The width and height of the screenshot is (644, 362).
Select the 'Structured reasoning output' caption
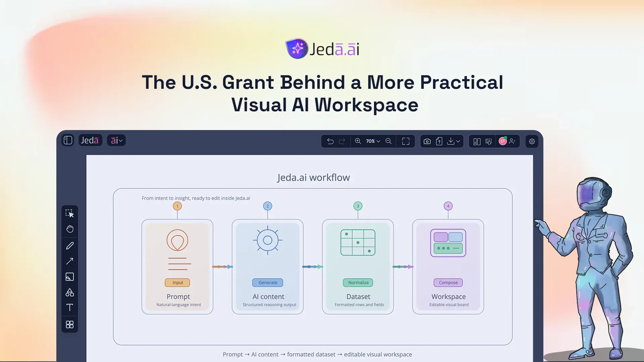(269, 305)
